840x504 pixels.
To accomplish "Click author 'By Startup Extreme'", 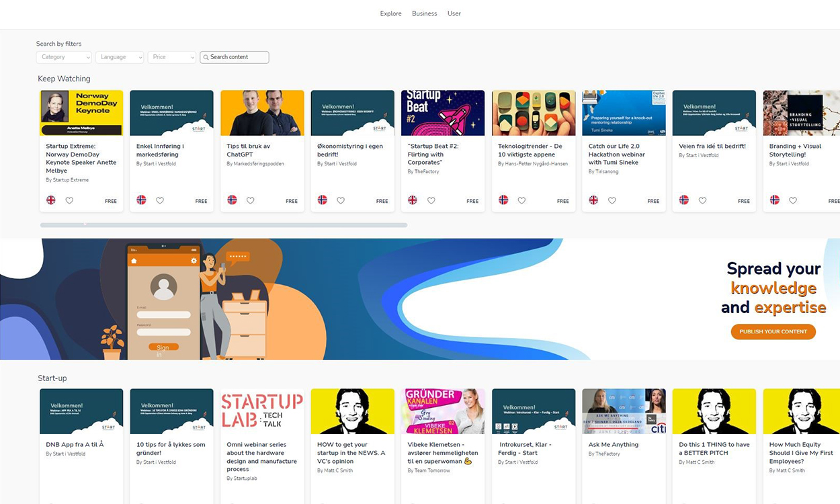I will point(67,180).
